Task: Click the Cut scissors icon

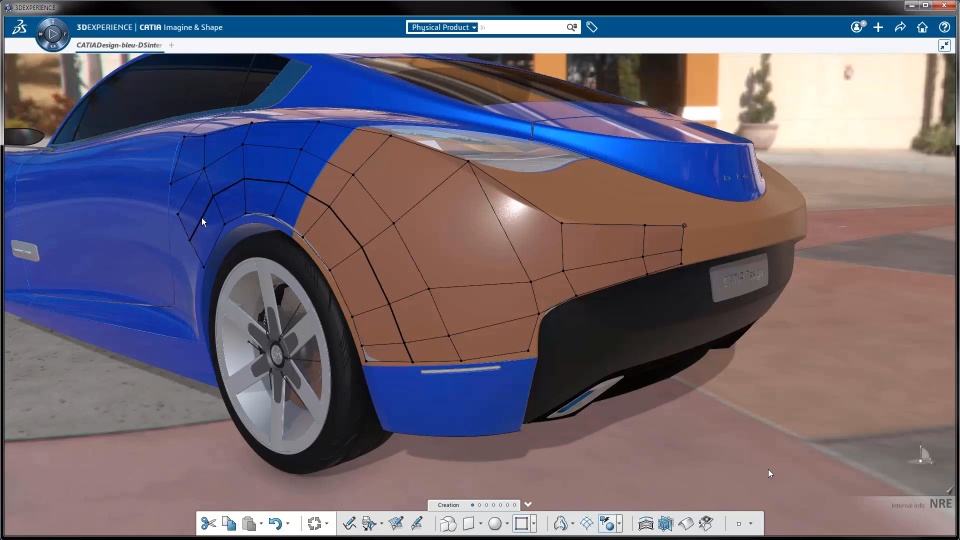Action: coord(208,523)
